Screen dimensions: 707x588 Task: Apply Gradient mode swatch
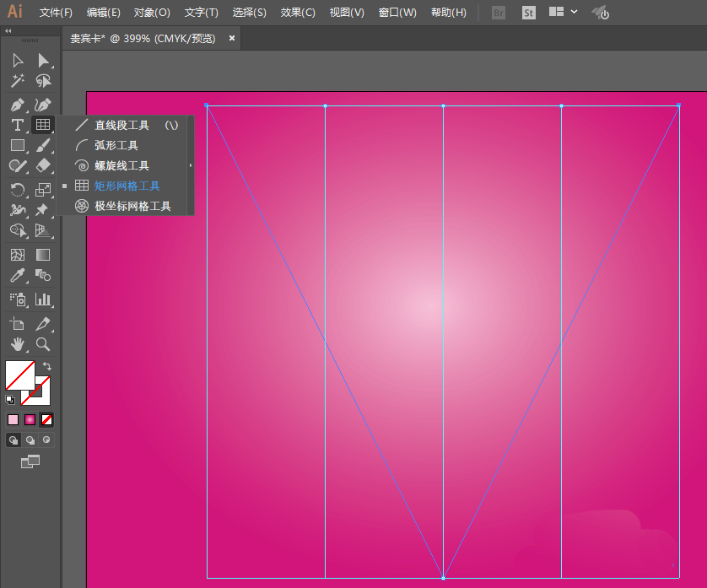[x=30, y=420]
